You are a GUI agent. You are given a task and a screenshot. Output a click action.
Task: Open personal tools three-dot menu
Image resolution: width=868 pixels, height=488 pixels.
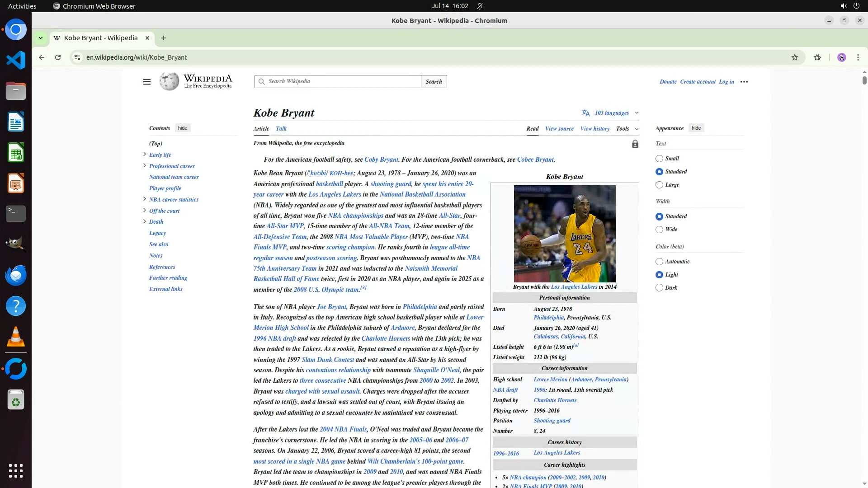point(744,82)
